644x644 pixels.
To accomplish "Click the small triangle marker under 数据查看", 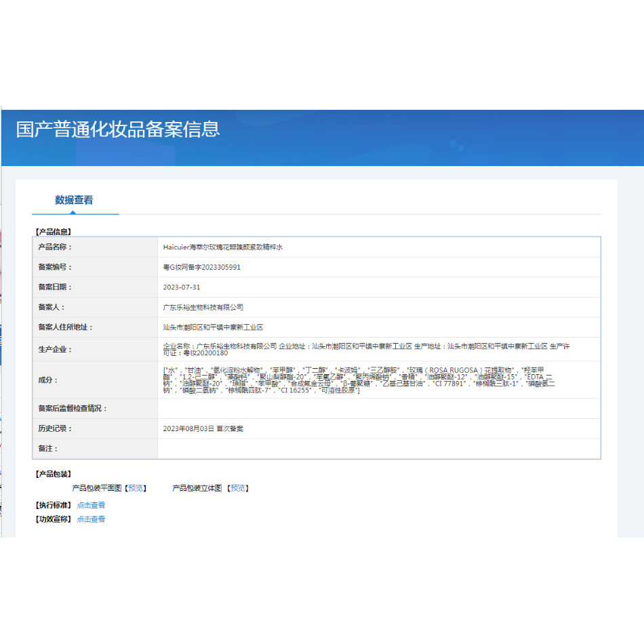I will 73,212.
